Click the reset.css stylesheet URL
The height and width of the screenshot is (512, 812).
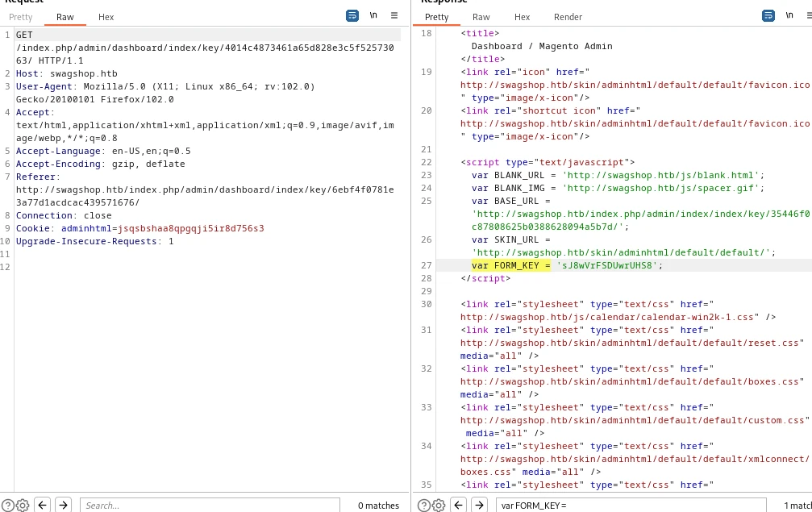(630, 343)
